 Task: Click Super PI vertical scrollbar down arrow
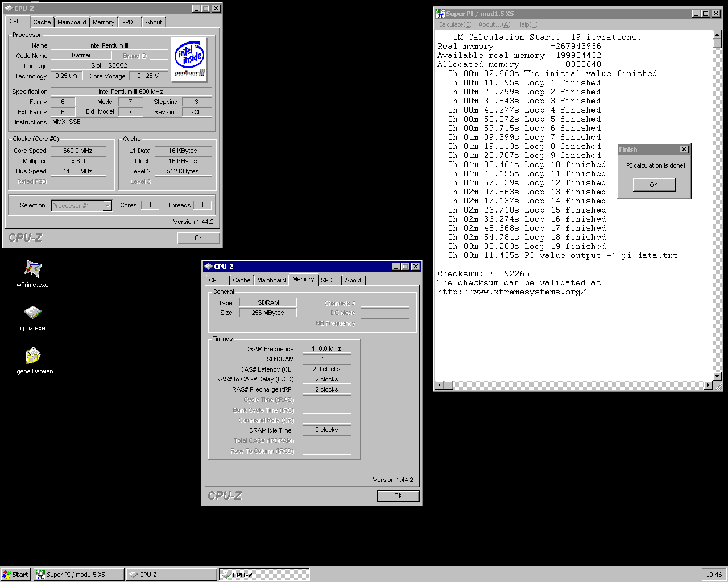(x=717, y=376)
